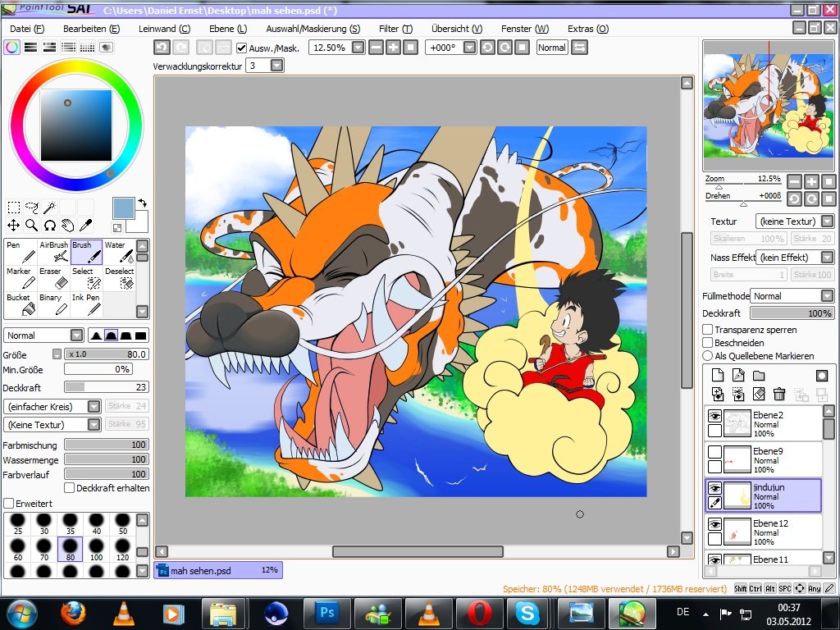840x630 pixels.
Task: Enable Deckkraft erhalten checkbox
Action: coord(69,488)
